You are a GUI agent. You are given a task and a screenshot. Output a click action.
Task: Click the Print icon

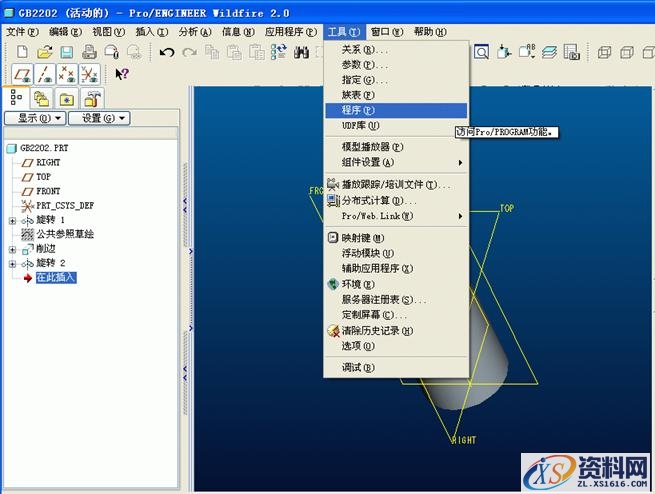pos(89,52)
